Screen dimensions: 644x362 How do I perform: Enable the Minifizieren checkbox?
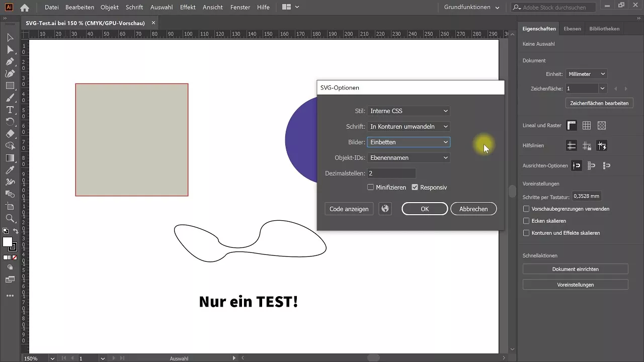[371, 187]
